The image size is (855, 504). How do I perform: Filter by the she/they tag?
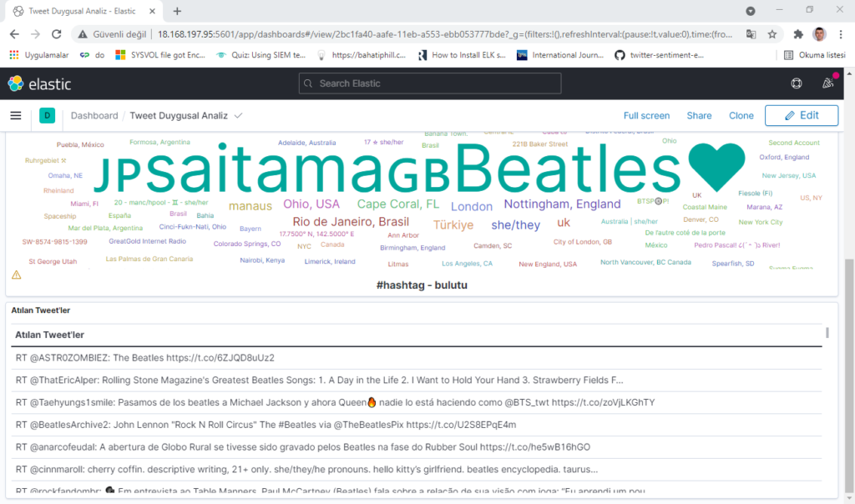point(516,225)
